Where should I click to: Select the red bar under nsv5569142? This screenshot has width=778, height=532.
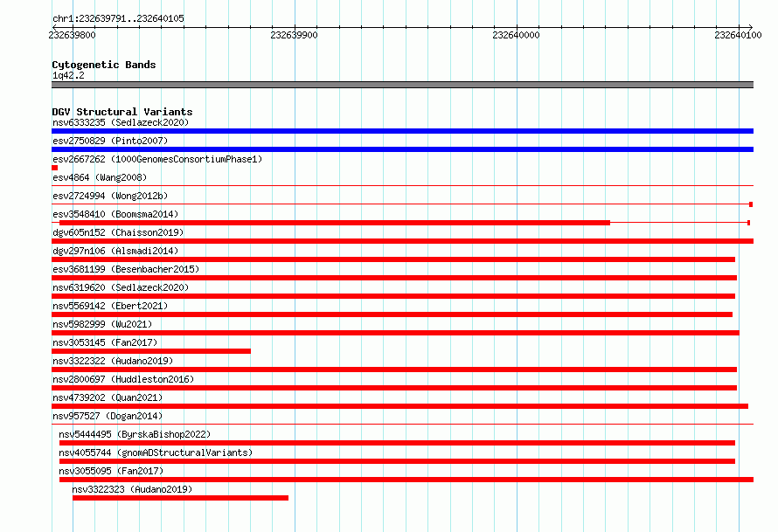[392, 314]
